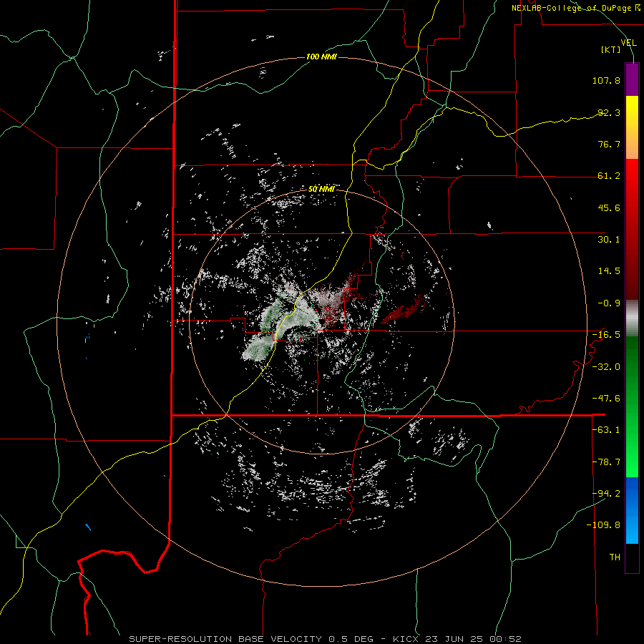Click the black TH segment of color bar
This screenshot has width=644, height=644.
pyautogui.click(x=632, y=558)
